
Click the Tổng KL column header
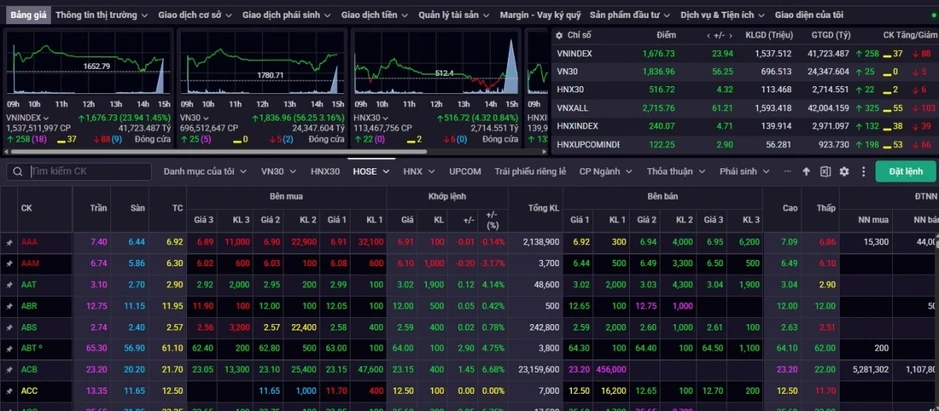pos(543,208)
